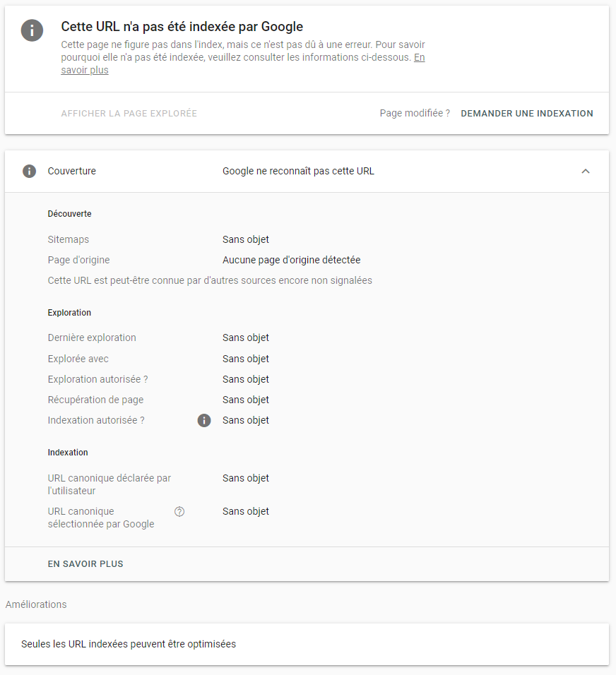Click 'Demander une indexation' button

(526, 114)
